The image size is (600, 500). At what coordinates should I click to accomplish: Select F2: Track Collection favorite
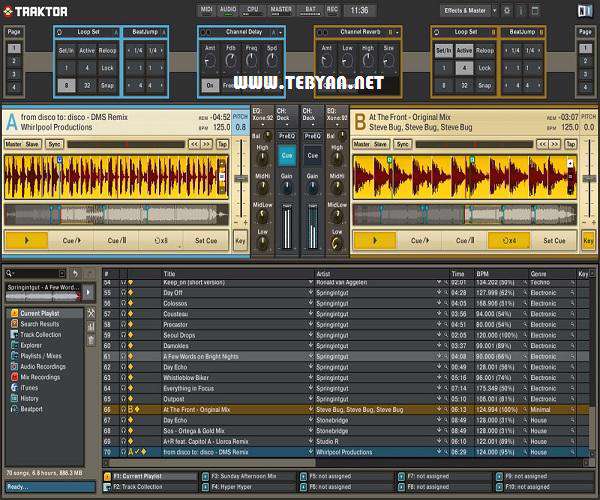point(151,487)
